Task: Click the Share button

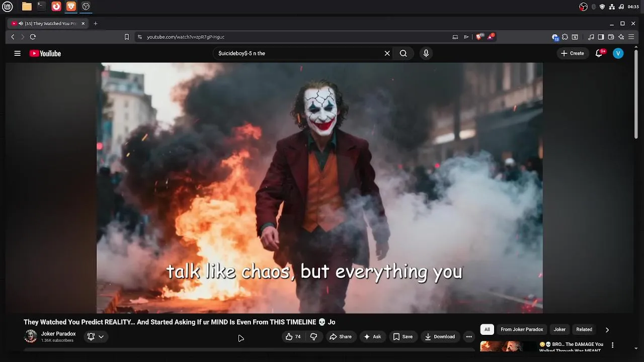Action: pyautogui.click(x=341, y=337)
